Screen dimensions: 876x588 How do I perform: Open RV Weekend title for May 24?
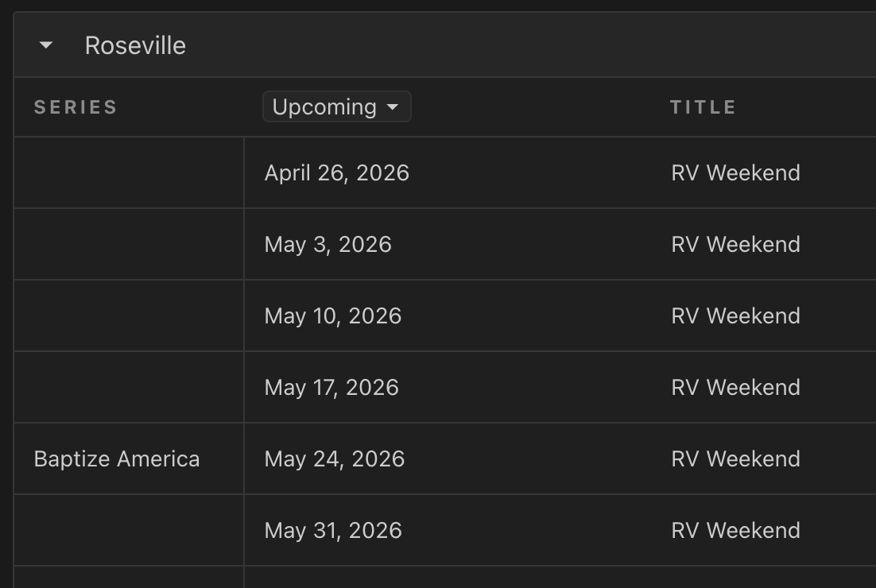(x=736, y=458)
